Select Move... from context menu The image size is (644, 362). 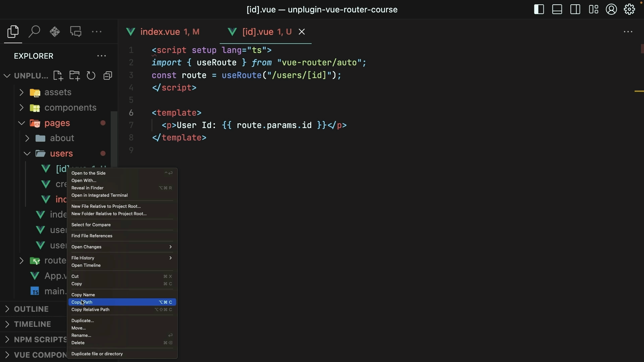(x=122, y=328)
